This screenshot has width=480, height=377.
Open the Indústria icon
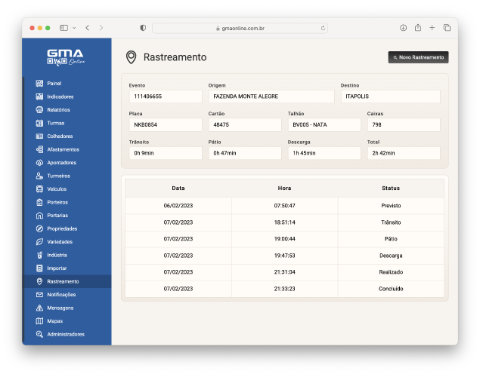click(39, 255)
